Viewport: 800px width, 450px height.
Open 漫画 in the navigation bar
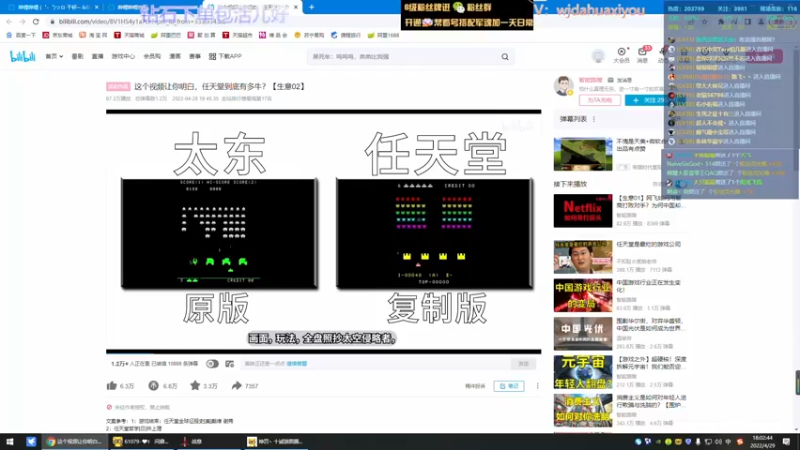[x=175, y=56]
